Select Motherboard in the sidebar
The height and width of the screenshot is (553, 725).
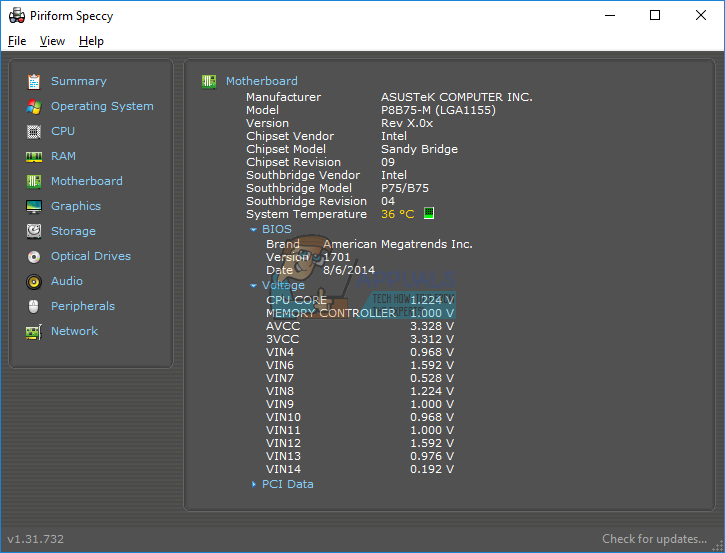click(x=86, y=181)
